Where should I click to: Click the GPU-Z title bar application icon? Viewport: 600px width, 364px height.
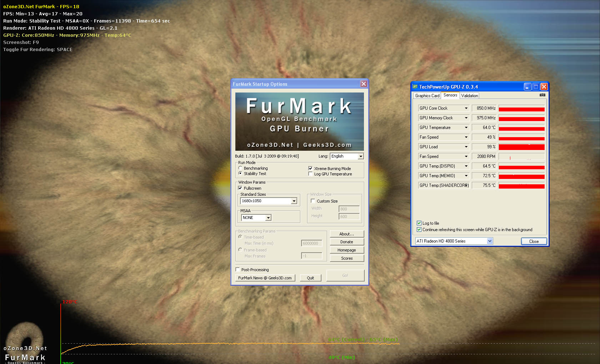415,86
